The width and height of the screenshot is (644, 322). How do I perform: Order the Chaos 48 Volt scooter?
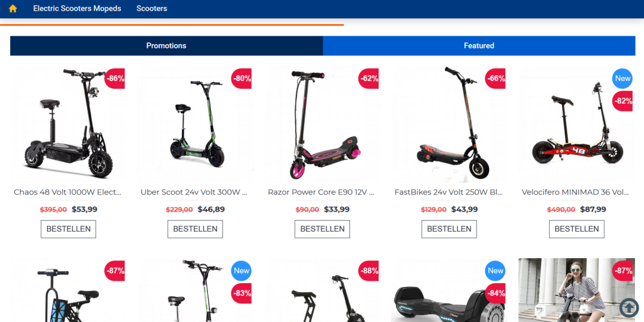pos(68,229)
